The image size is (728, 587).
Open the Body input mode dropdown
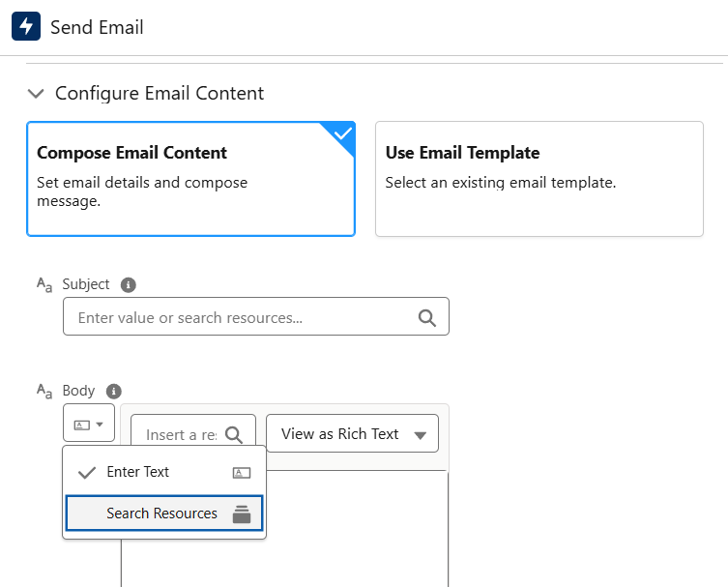89,425
